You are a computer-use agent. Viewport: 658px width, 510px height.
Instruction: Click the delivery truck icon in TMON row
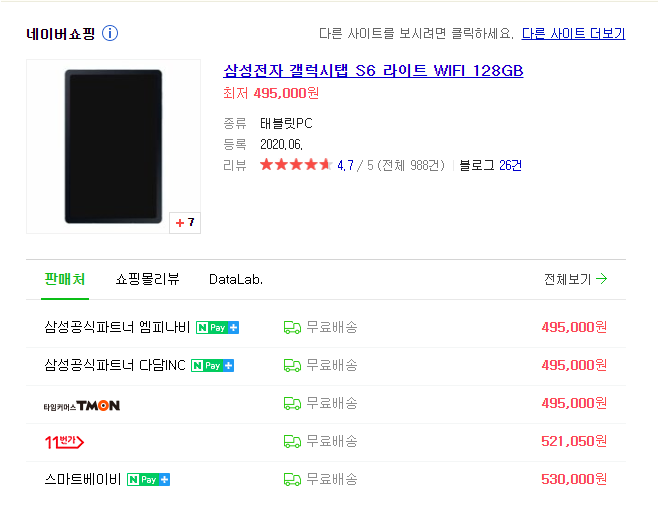(292, 403)
